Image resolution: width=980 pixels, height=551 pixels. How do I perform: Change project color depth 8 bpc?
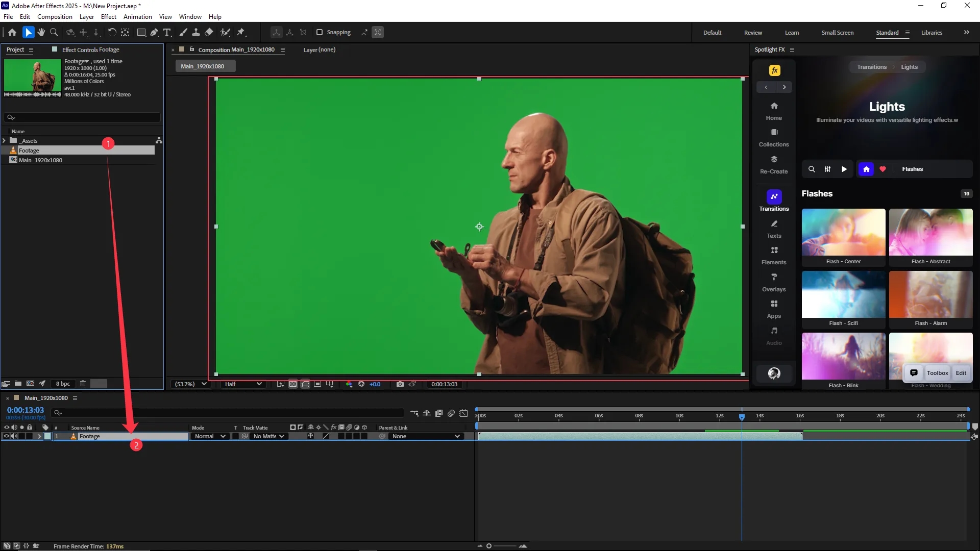click(x=63, y=384)
